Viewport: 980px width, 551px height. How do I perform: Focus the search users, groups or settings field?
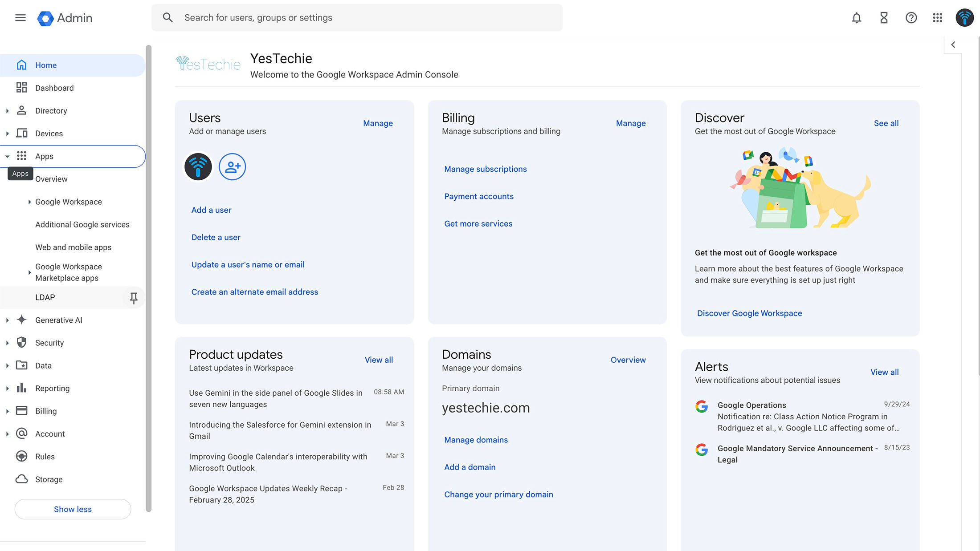tap(357, 18)
